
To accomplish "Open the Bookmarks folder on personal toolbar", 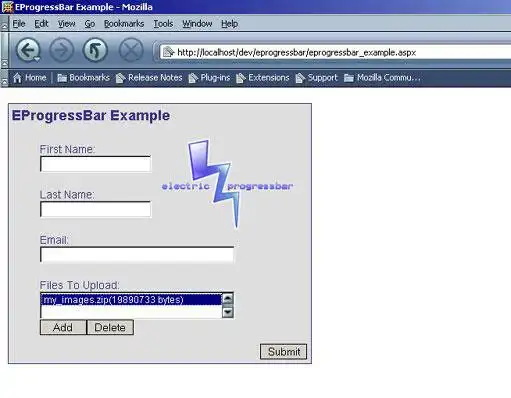I will tap(83, 78).
